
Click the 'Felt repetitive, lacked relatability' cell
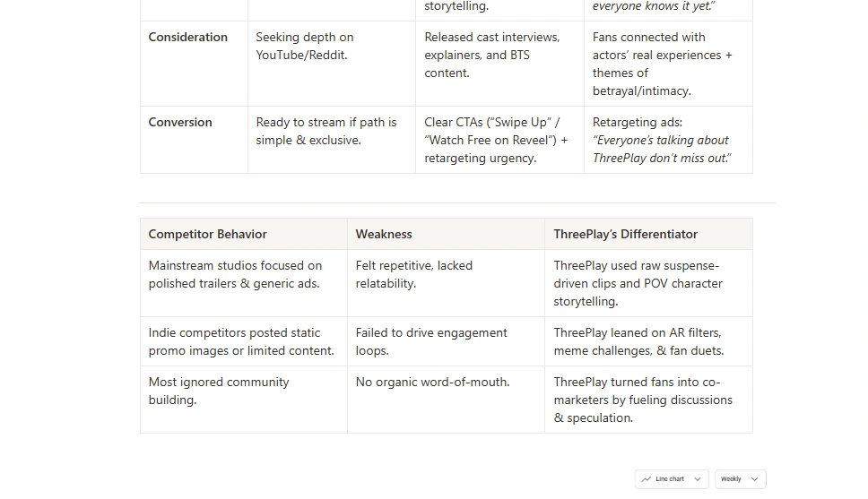pos(446,283)
